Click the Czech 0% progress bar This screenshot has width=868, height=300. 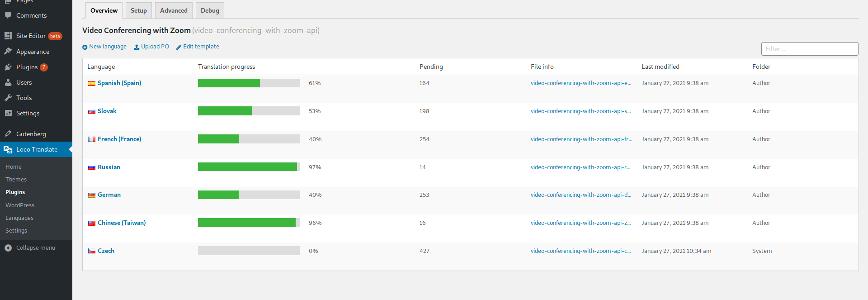(x=249, y=251)
